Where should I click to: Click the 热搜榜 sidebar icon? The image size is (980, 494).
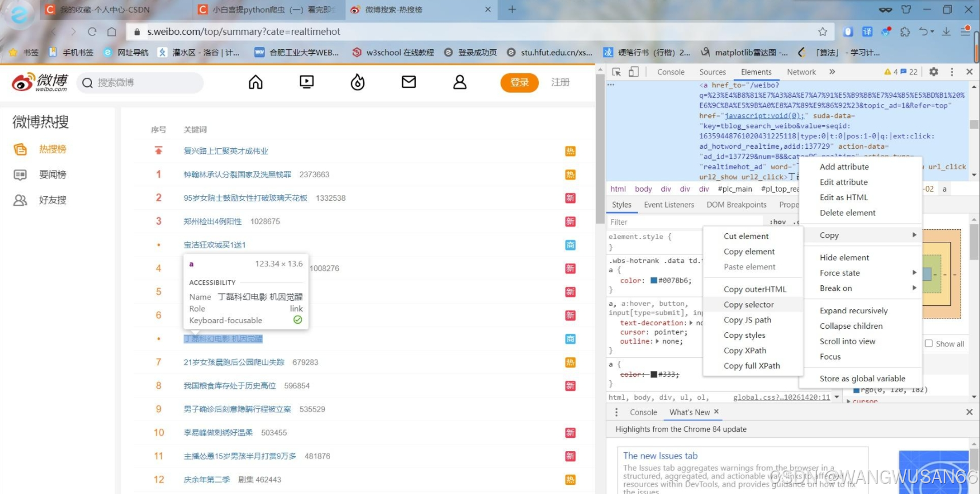[20, 149]
